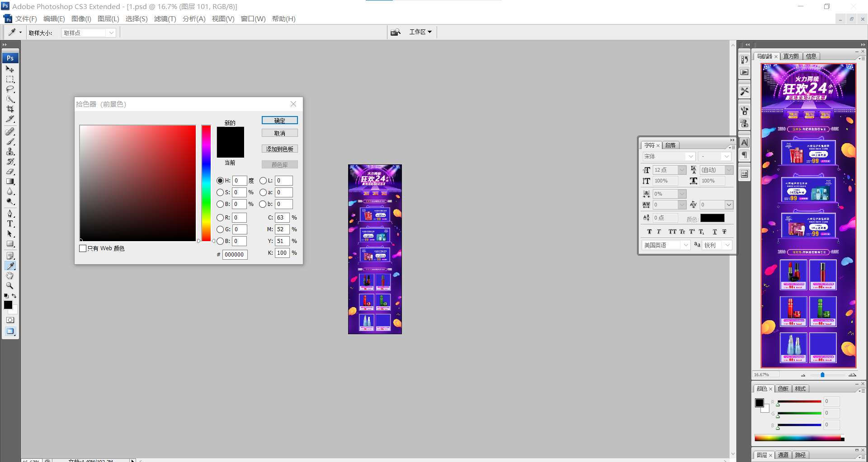Click Strikethrough style in Character panel
868x462 pixels.
(724, 232)
